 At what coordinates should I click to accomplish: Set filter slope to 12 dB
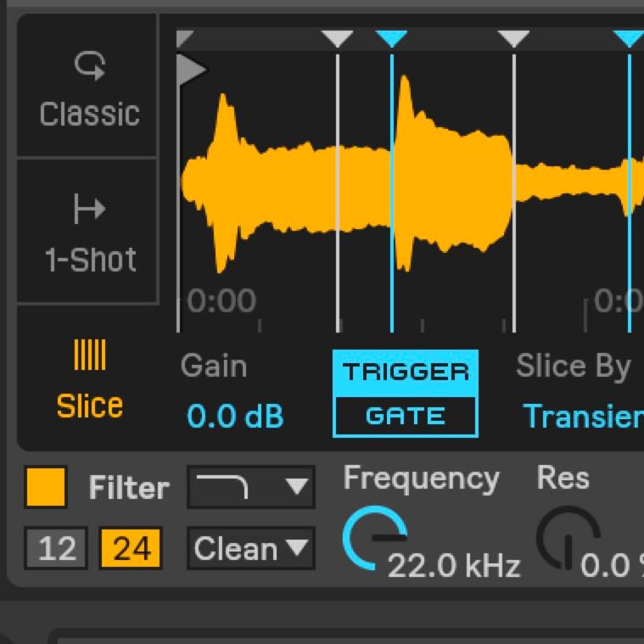click(x=56, y=549)
